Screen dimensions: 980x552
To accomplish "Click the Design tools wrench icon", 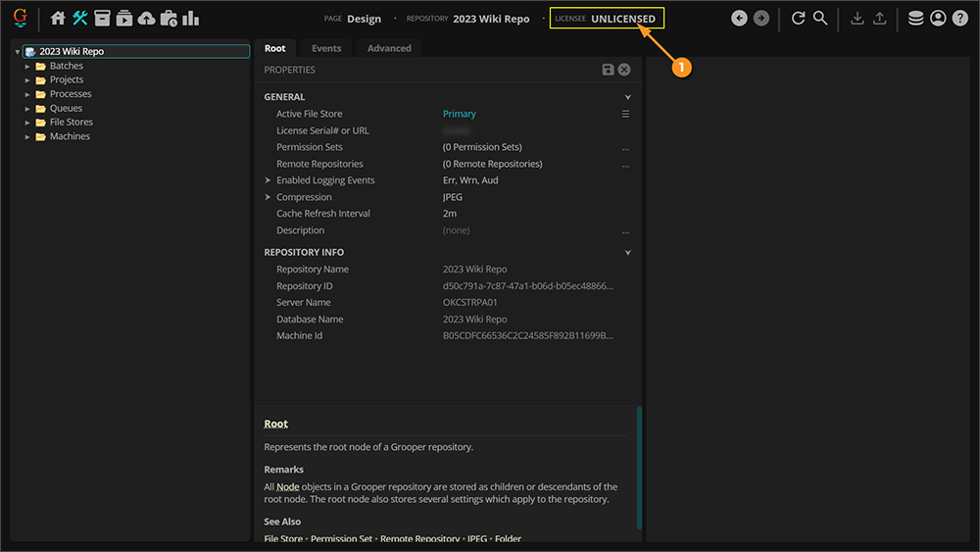I will coord(80,18).
